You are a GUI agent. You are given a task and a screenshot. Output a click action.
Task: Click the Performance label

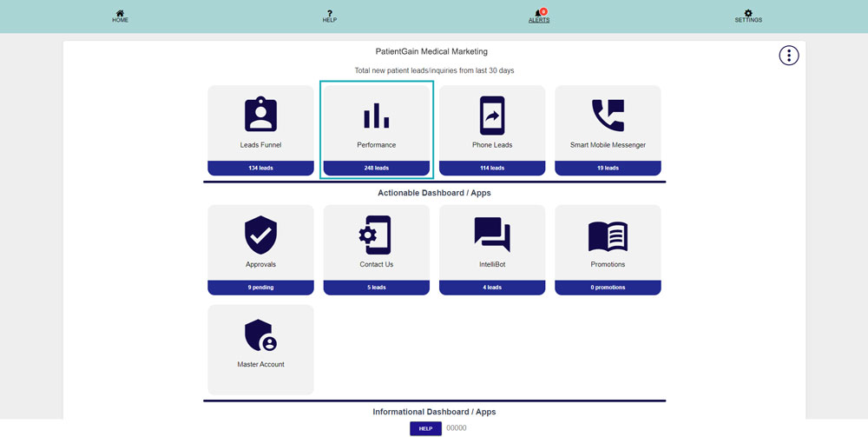(377, 145)
